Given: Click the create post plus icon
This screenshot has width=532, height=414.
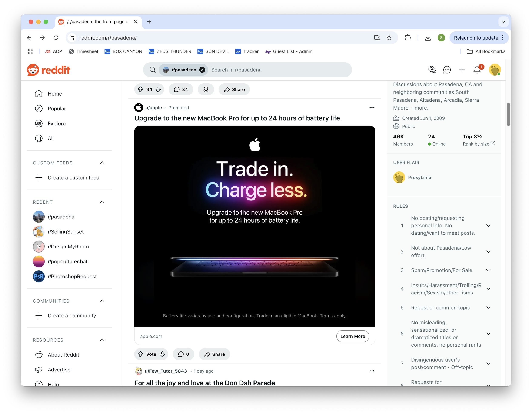Looking at the screenshot, I should (x=462, y=70).
